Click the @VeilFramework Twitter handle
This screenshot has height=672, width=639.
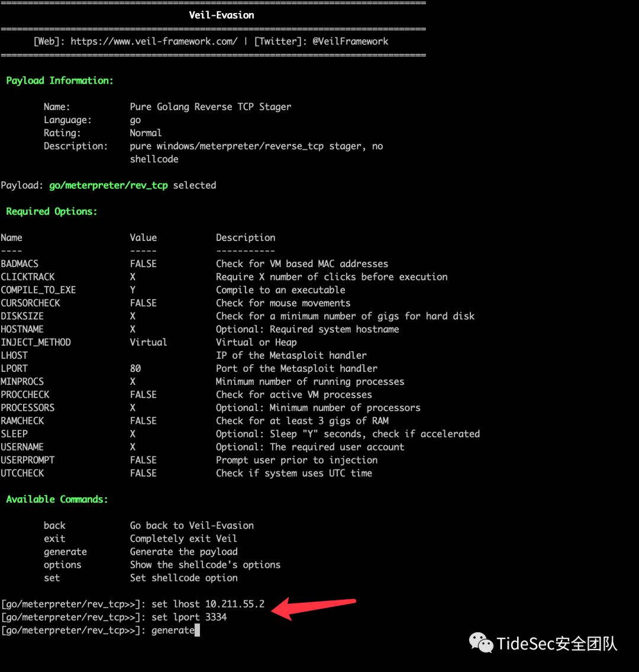(350, 41)
